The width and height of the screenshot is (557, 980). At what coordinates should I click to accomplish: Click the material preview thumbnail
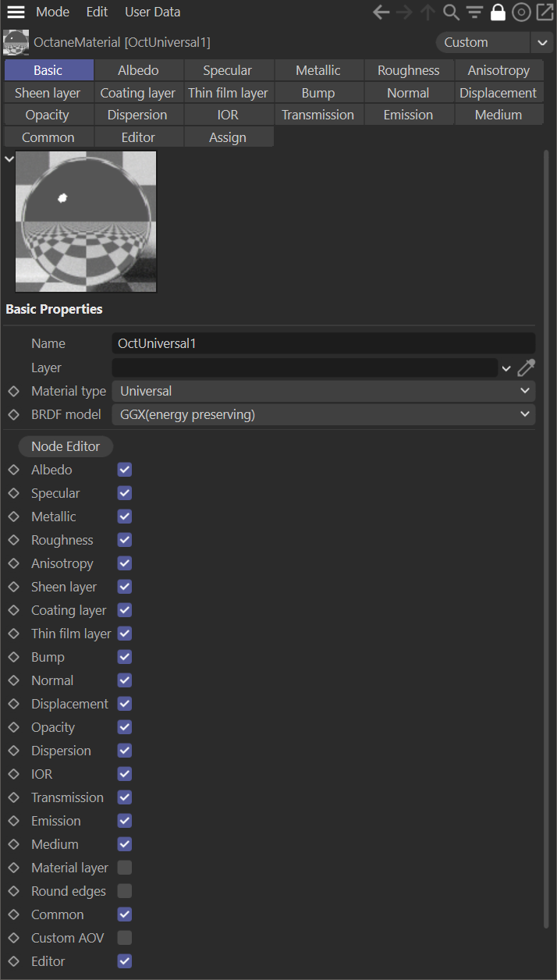86,222
